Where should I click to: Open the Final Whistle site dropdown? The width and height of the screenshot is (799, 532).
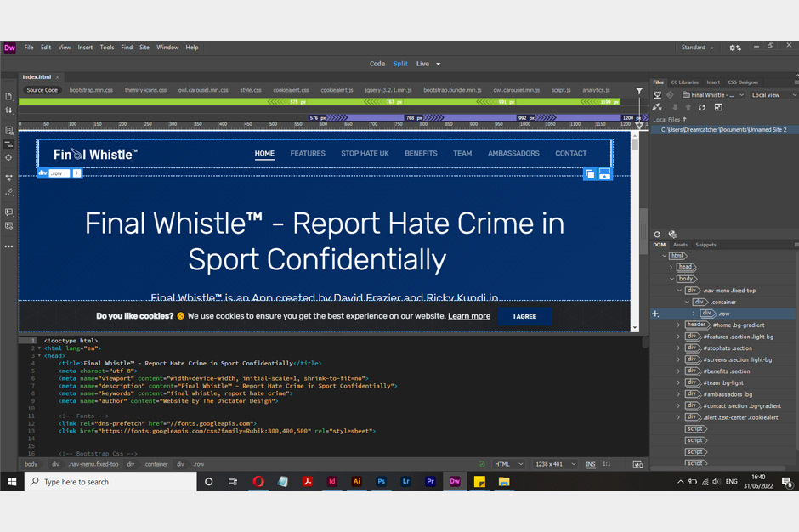coord(713,95)
